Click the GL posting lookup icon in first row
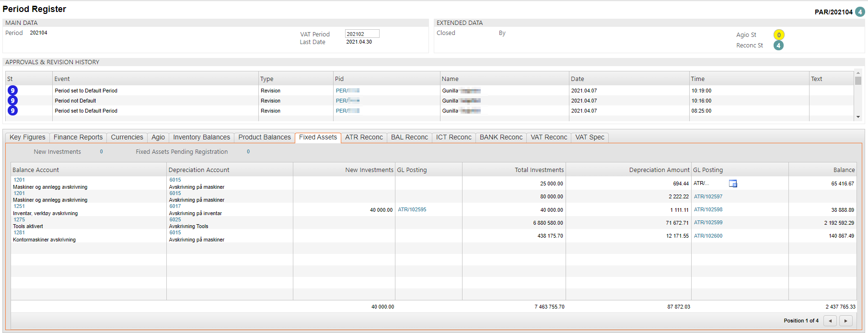Viewport: 868px width, 333px height. point(733,184)
